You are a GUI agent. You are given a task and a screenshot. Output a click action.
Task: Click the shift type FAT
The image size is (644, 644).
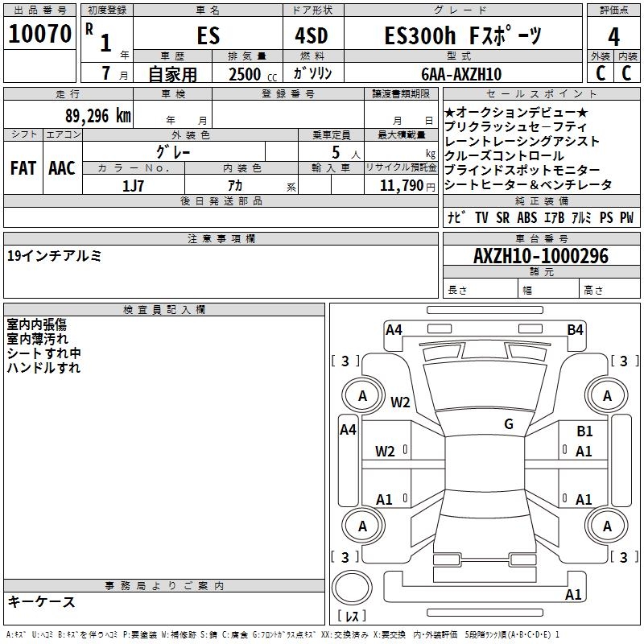click(x=23, y=168)
